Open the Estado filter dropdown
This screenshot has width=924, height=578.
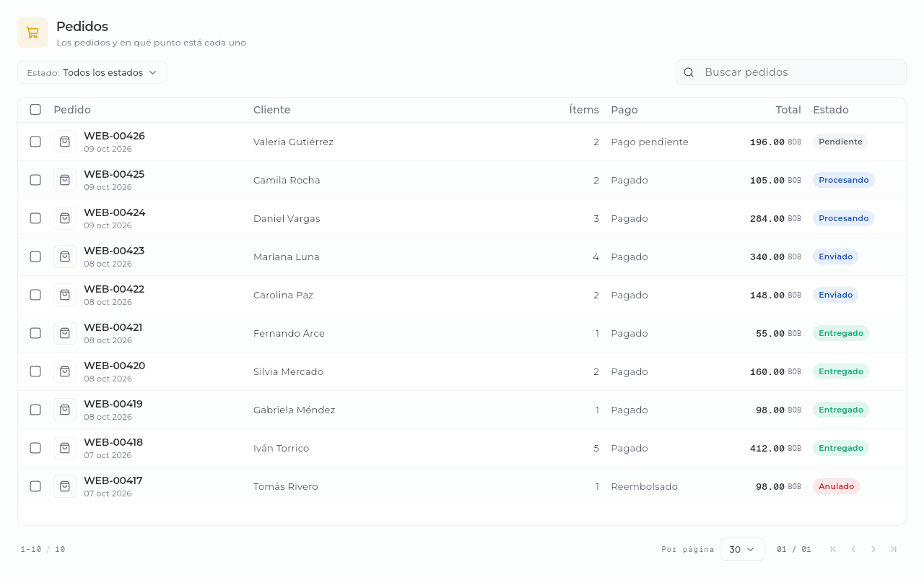[92, 72]
